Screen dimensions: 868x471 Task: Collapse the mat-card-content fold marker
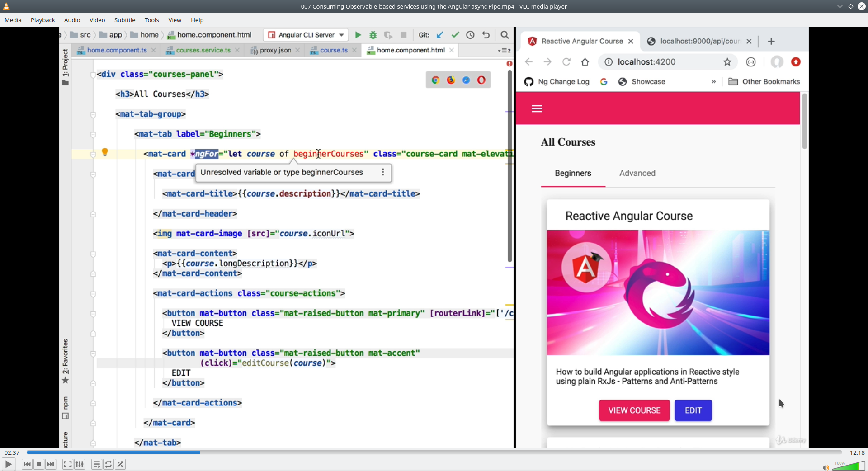93,254
